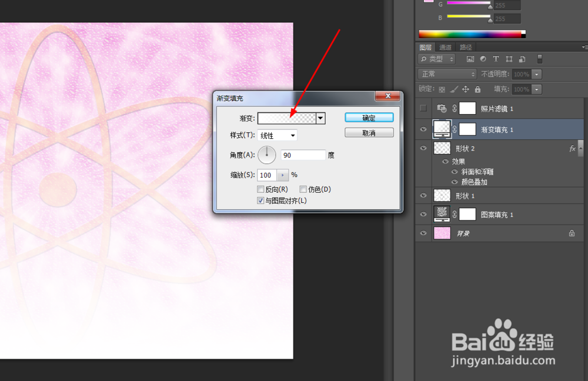The height and width of the screenshot is (381, 588).
Task: Click the B value field 255
Action: pos(507,18)
